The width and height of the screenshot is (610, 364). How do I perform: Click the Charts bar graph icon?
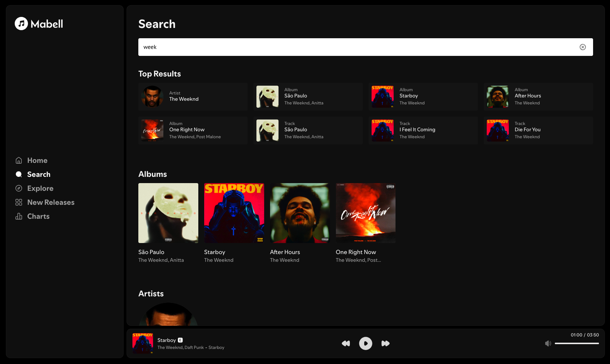coord(19,216)
